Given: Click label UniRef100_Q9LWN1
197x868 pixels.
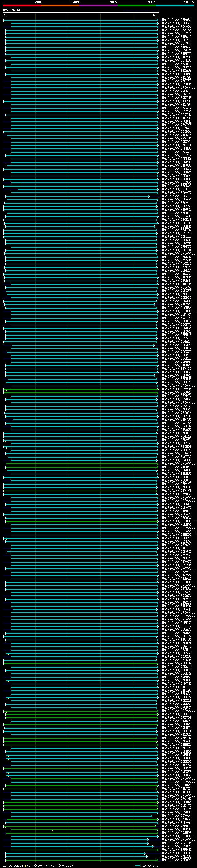Looking at the screenshot, I should 176,74.
